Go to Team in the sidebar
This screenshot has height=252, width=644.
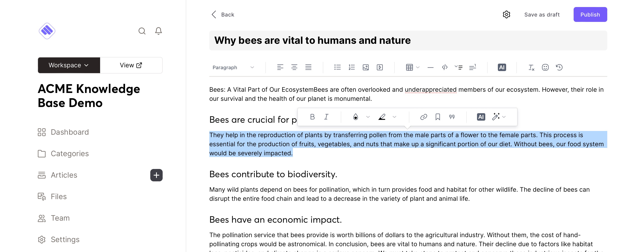(60, 218)
